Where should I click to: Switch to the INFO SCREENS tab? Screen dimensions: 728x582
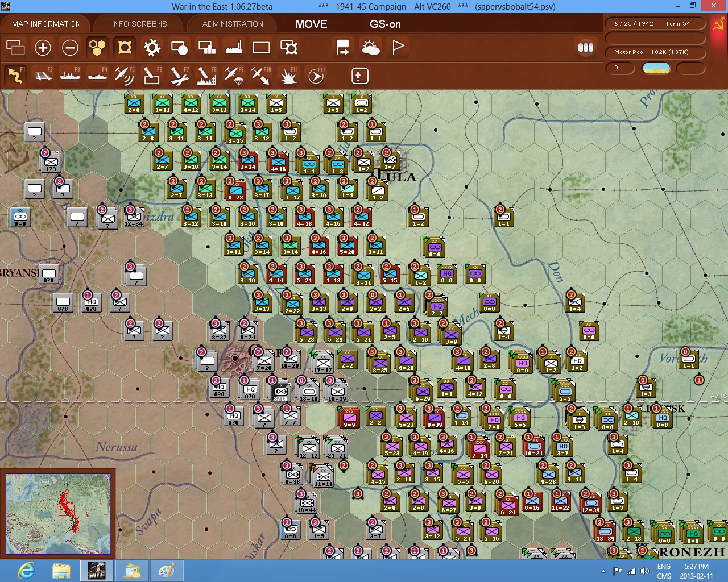[x=139, y=24]
